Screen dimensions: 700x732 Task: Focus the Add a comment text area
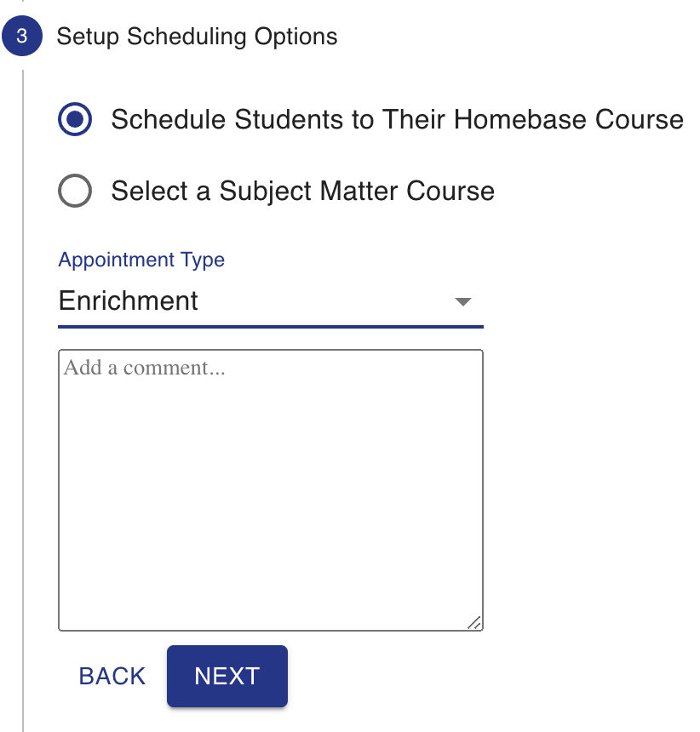(x=271, y=490)
